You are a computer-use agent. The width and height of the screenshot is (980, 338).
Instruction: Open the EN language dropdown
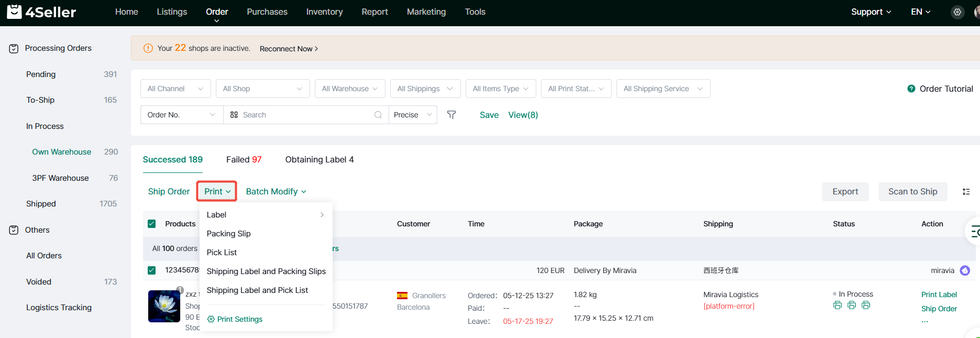click(x=920, y=12)
